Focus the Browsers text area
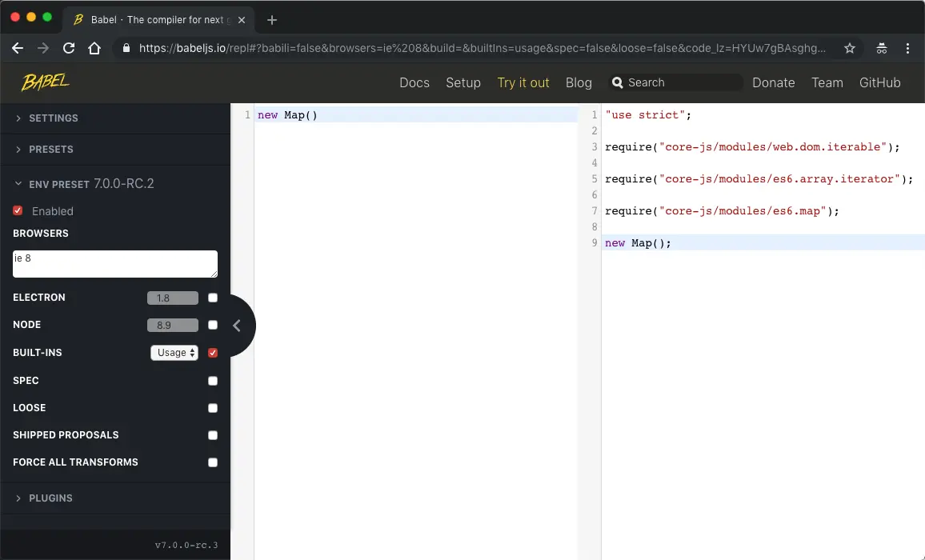This screenshot has width=925, height=560. pyautogui.click(x=115, y=264)
